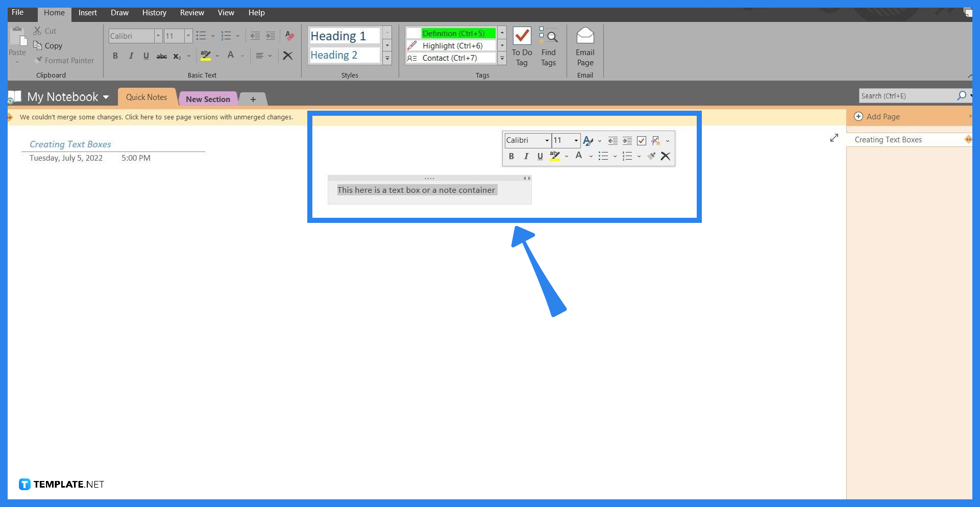The width and height of the screenshot is (980, 507).
Task: Switch to the Draw ribbon tab
Action: coord(119,13)
